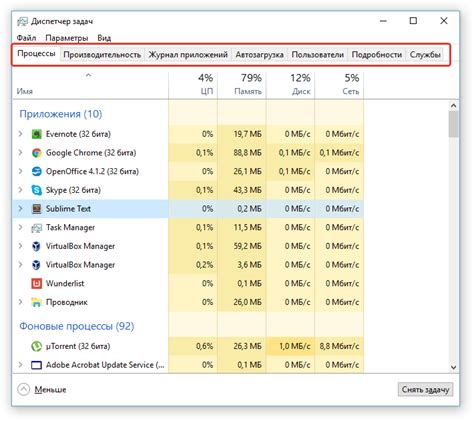
Task: Click the scrollbar up arrow
Action: 453,106
